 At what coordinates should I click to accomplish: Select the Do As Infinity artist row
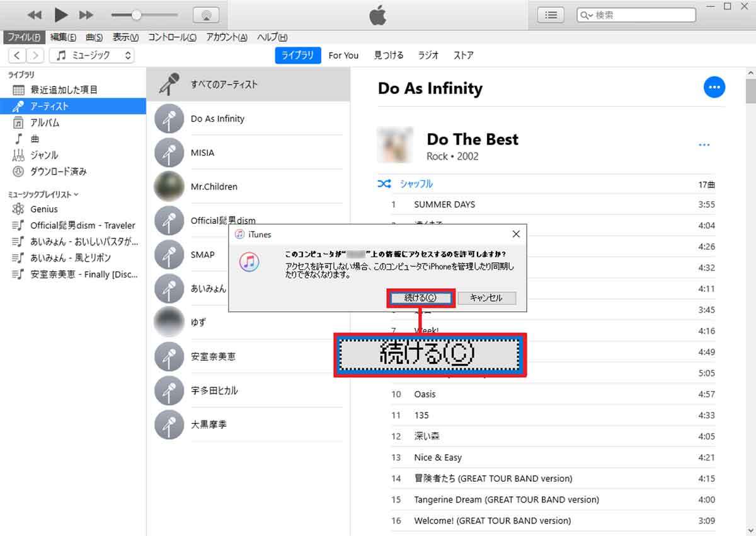coord(248,119)
